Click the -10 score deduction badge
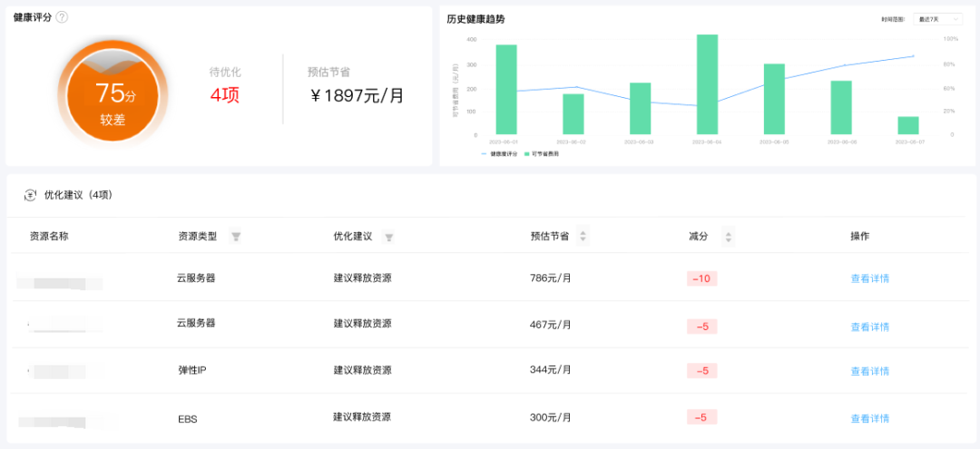 point(701,278)
